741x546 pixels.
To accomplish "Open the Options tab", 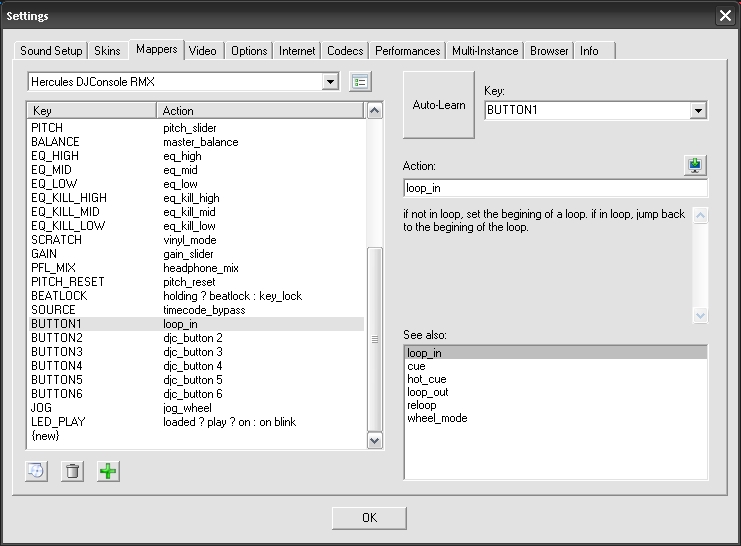I will pyautogui.click(x=249, y=51).
